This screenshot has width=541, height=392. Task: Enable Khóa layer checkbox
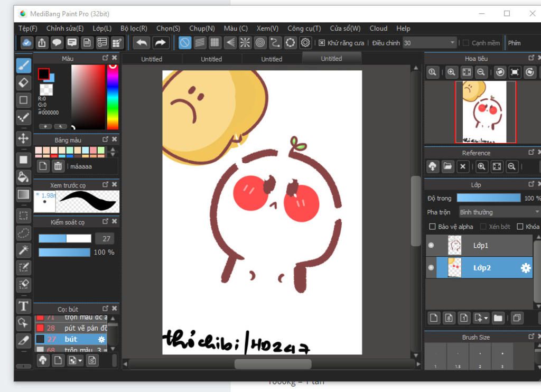(x=520, y=226)
